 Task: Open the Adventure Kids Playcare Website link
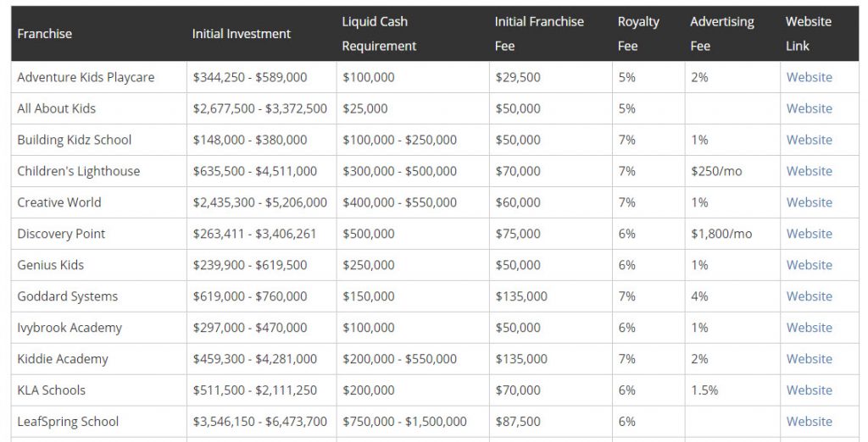tap(809, 77)
